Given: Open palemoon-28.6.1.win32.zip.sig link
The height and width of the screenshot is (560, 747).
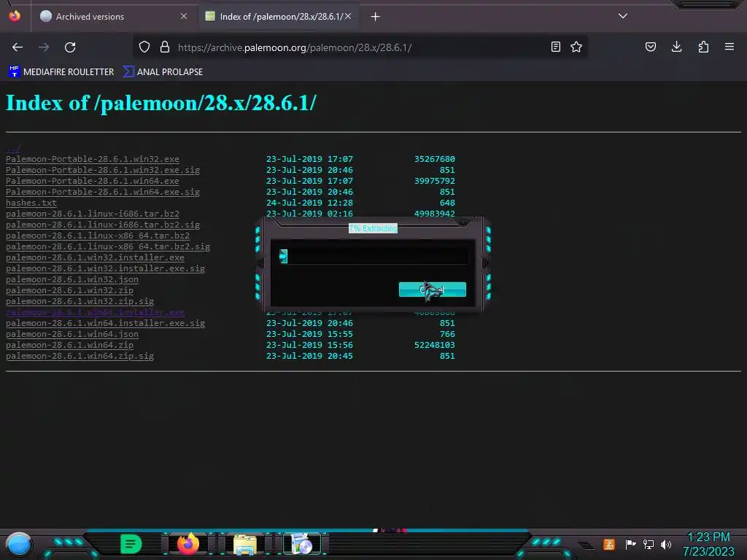Looking at the screenshot, I should point(80,301).
